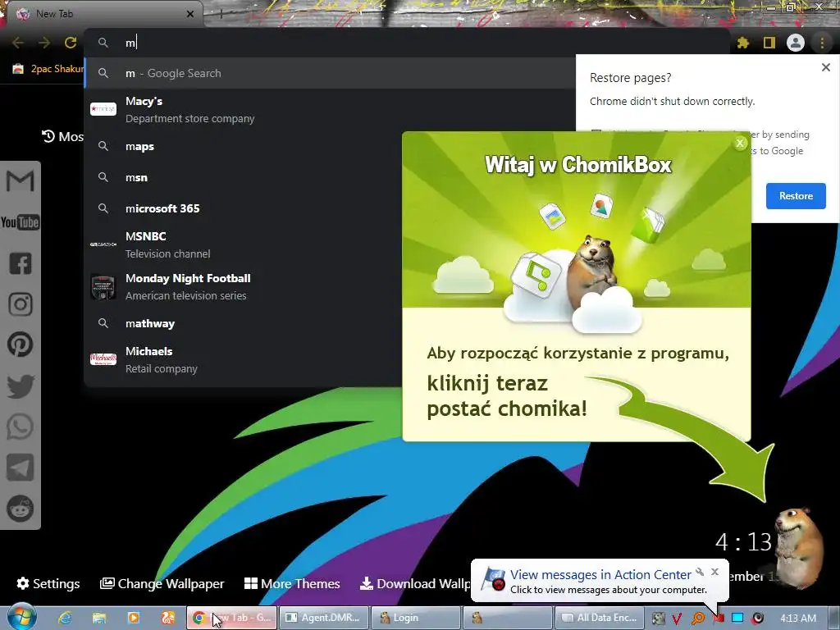Open notification balloon wrench options
This screenshot has width=840, height=630.
coord(700,572)
